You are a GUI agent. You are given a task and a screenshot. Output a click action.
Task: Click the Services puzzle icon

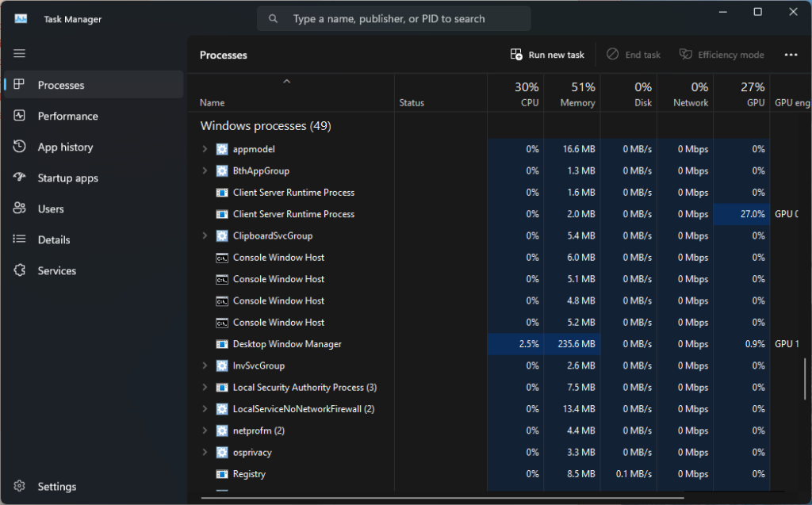pos(20,270)
